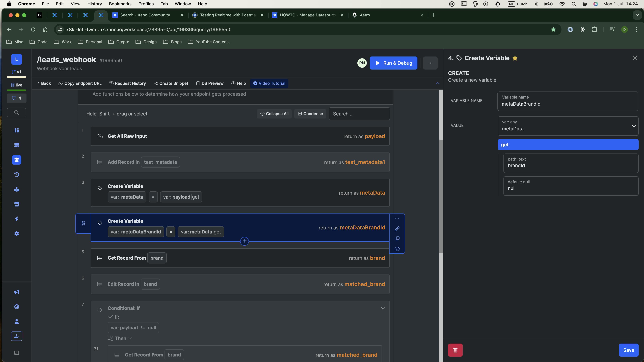Click the blue Save button

click(628, 350)
